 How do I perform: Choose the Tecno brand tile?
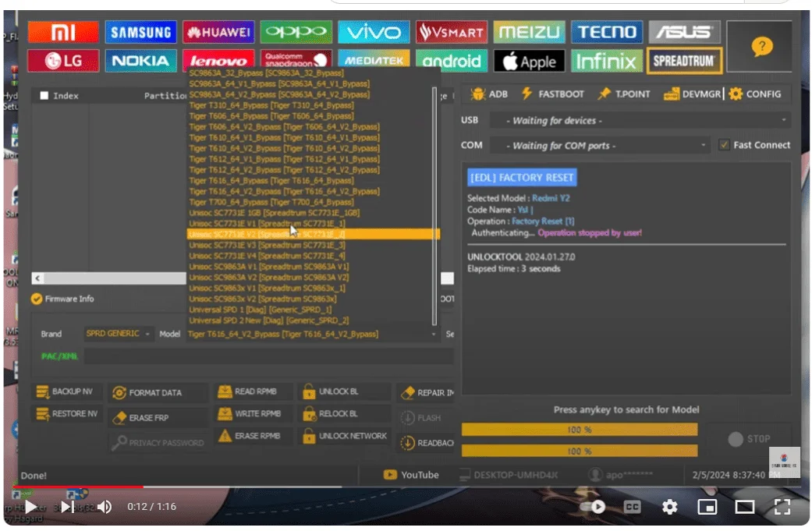(606, 33)
